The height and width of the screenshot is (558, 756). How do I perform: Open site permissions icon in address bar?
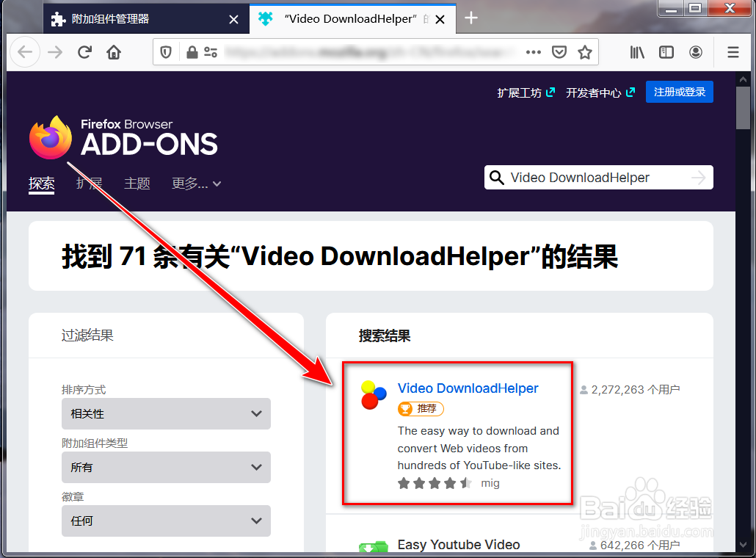click(x=211, y=51)
